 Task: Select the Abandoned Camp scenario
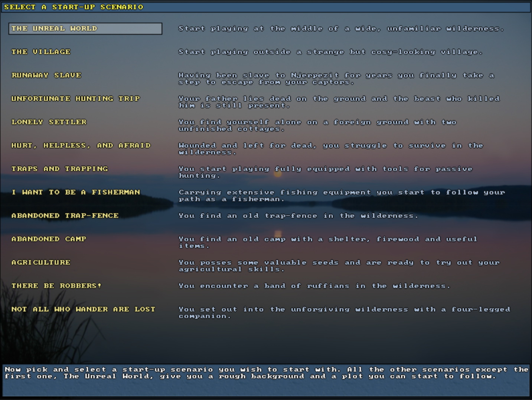pyautogui.click(x=49, y=239)
